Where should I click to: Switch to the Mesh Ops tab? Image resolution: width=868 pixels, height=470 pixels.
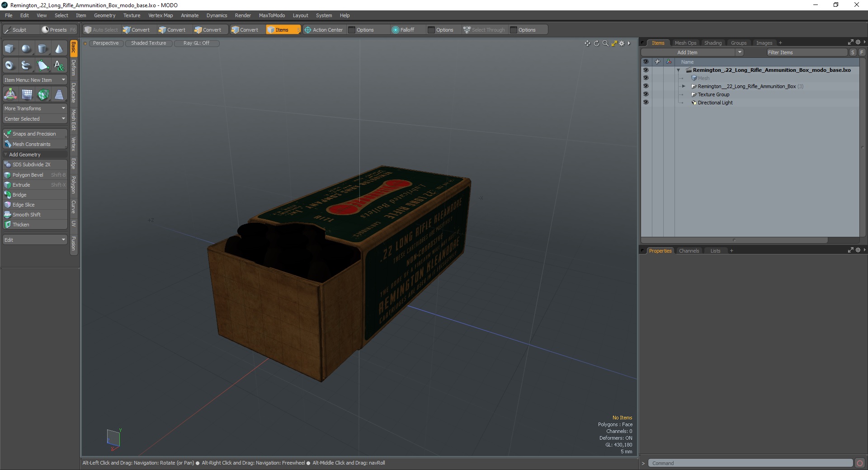pos(685,43)
